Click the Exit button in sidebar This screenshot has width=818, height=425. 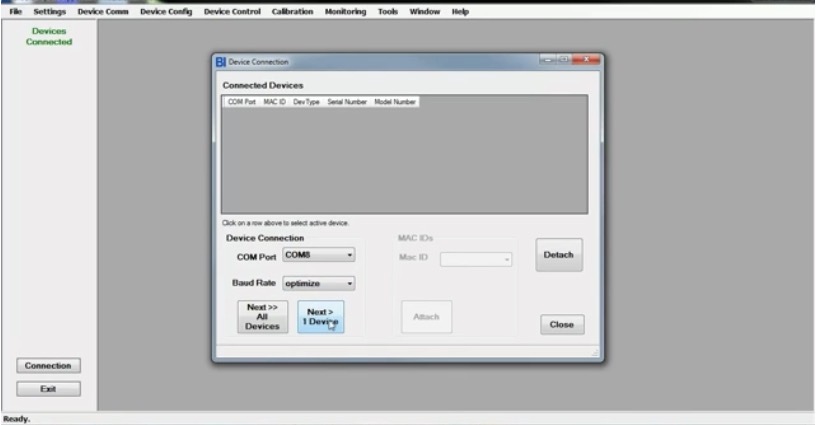pos(48,389)
